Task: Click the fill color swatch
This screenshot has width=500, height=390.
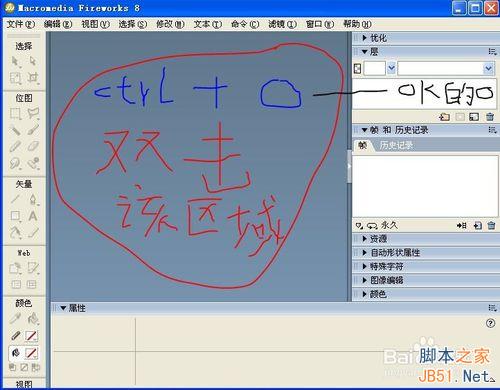Action: (31, 353)
